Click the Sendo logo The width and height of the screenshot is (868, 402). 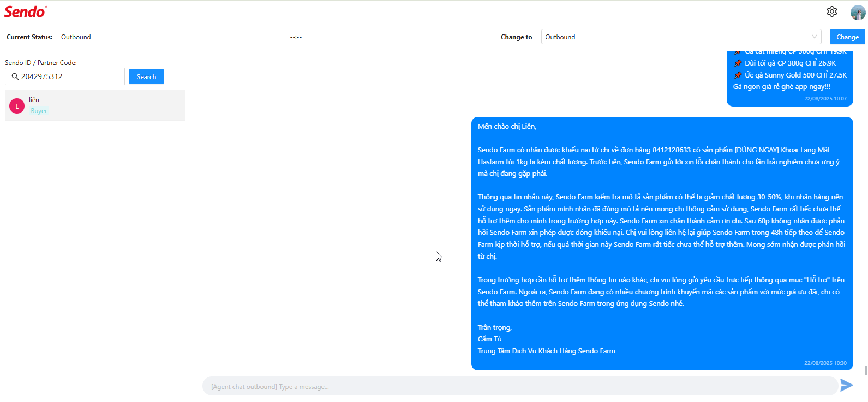pos(26,11)
